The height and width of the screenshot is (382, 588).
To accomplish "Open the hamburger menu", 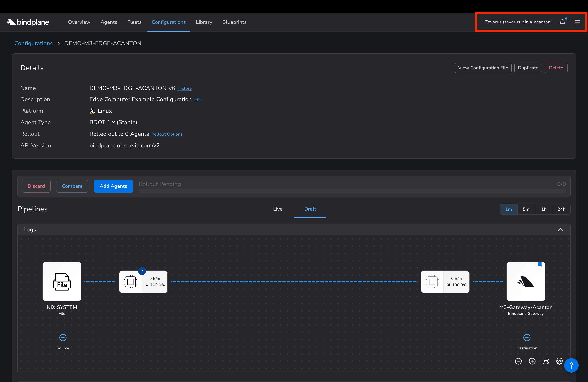I will point(578,22).
